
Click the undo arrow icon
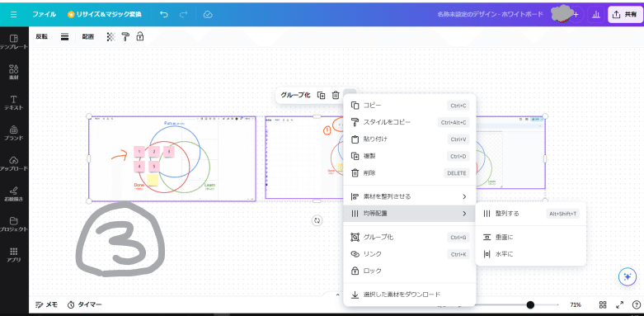click(164, 14)
